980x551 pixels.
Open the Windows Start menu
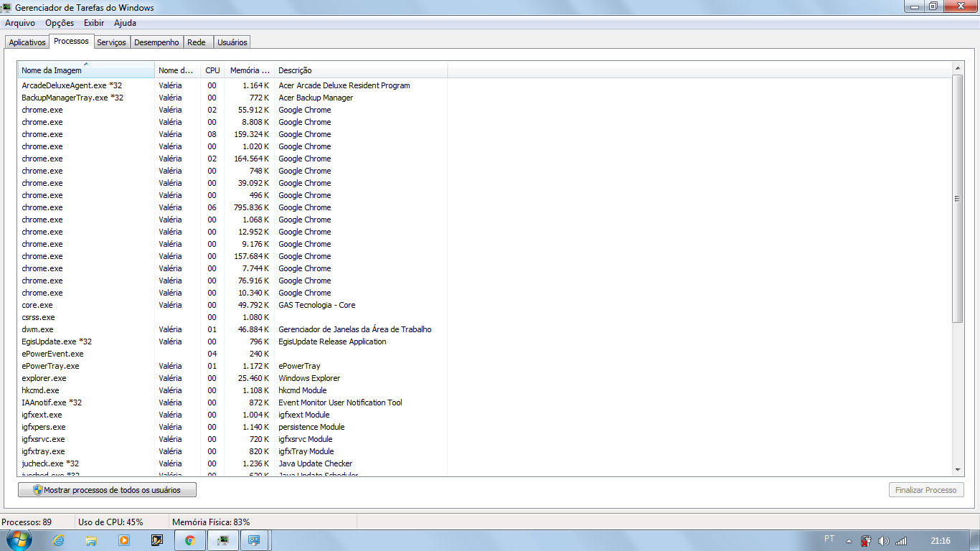coord(19,540)
